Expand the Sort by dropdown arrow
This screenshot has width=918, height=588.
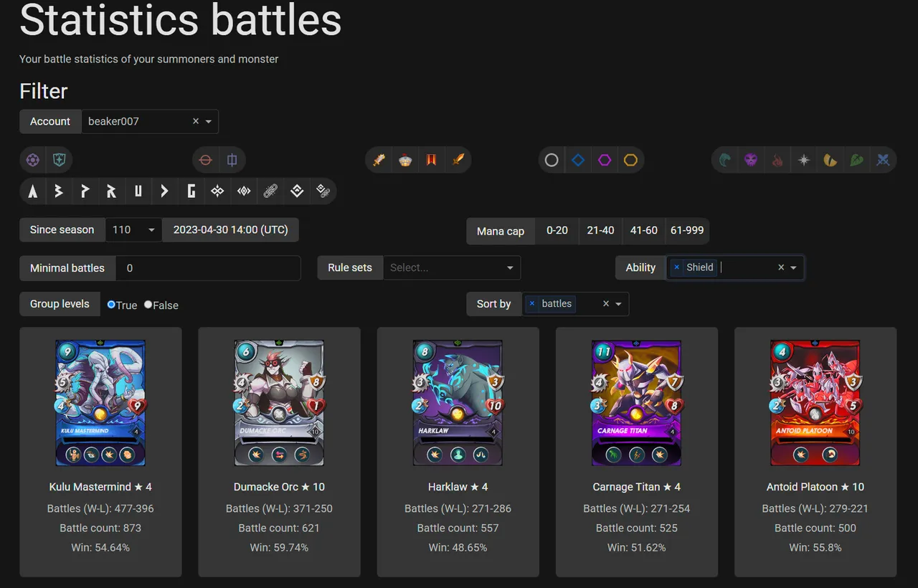(619, 304)
